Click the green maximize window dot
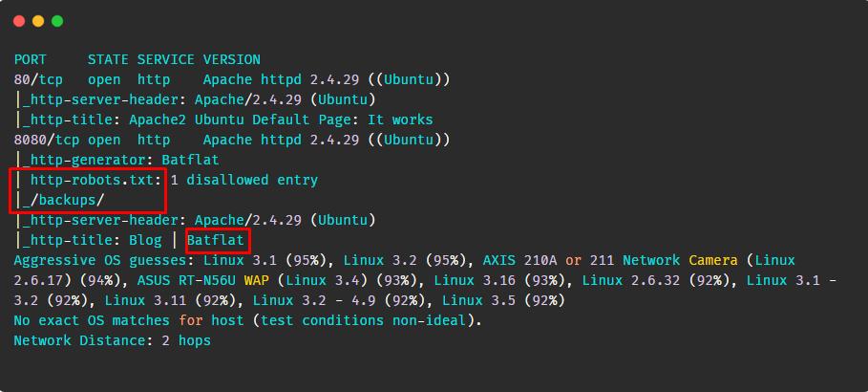The width and height of the screenshot is (868, 392). [x=57, y=21]
